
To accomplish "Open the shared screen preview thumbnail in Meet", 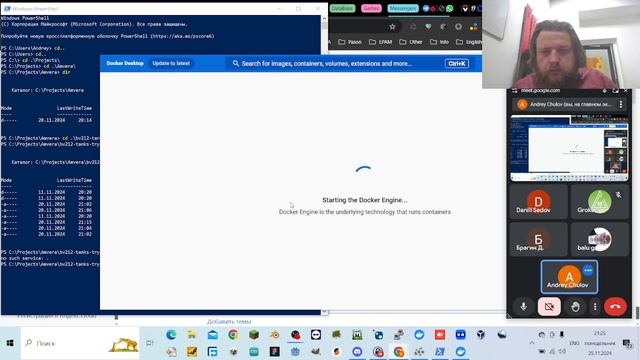I will [569, 148].
